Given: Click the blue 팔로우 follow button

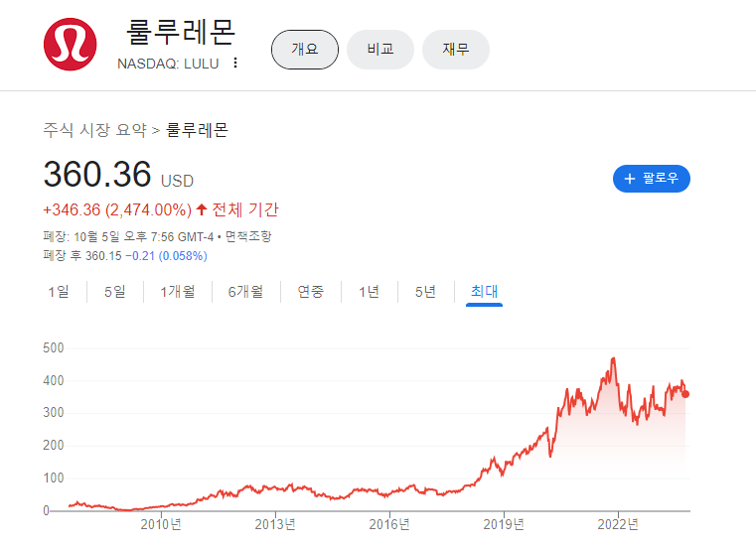Looking at the screenshot, I should [652, 179].
